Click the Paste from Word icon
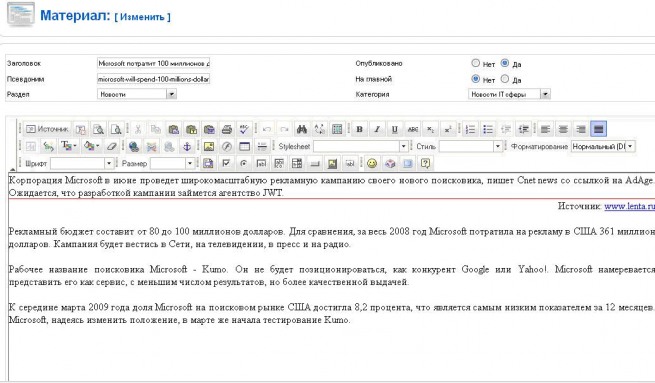Viewport: 655px width, 383px height. pos(209,129)
